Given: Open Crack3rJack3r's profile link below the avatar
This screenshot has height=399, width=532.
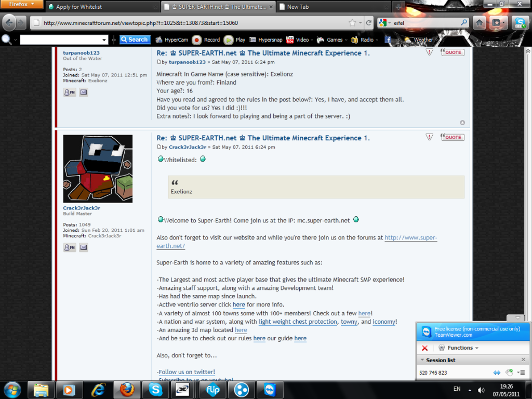Looking at the screenshot, I should [82, 208].
